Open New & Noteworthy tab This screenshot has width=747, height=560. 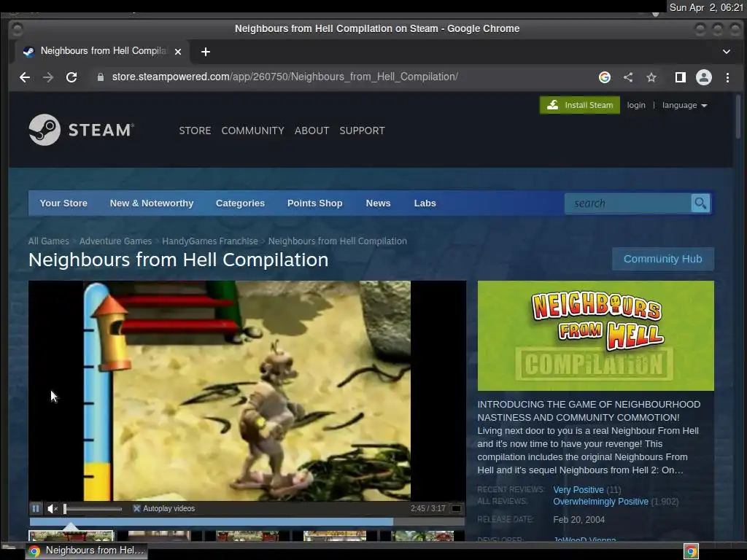[152, 203]
